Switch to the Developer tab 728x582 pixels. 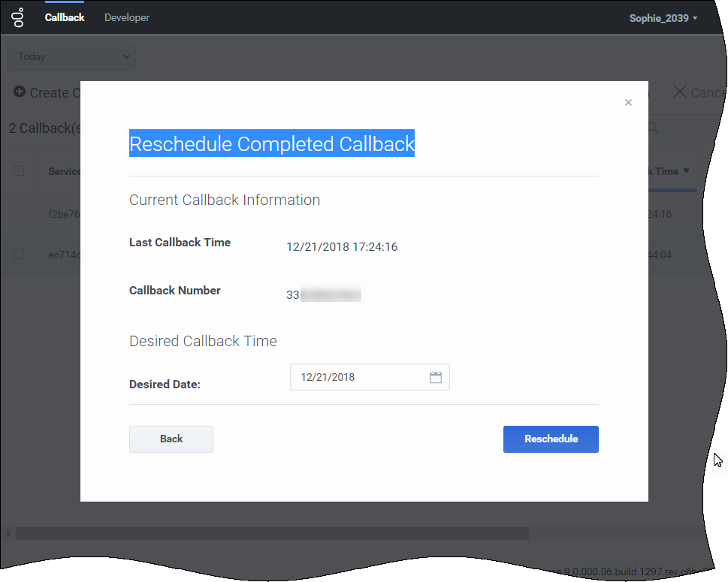127,17
